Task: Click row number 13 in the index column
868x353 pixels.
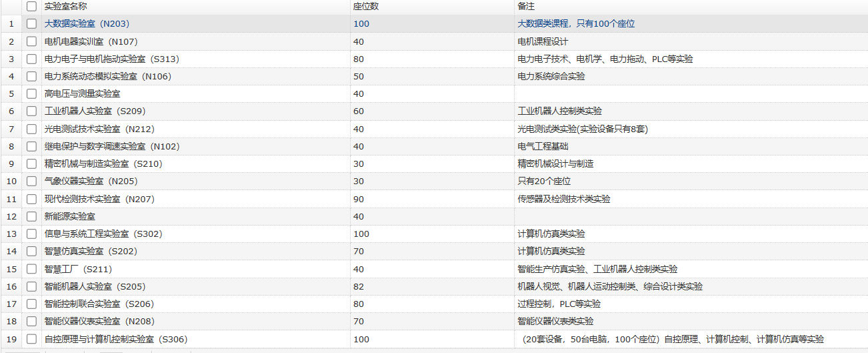Action: (11, 234)
